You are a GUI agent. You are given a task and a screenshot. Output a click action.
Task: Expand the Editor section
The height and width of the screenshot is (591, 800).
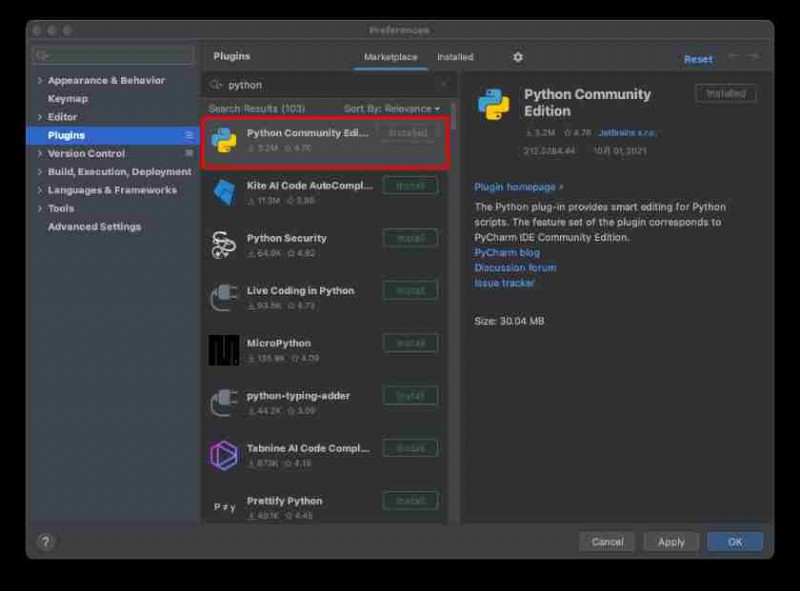(40, 117)
